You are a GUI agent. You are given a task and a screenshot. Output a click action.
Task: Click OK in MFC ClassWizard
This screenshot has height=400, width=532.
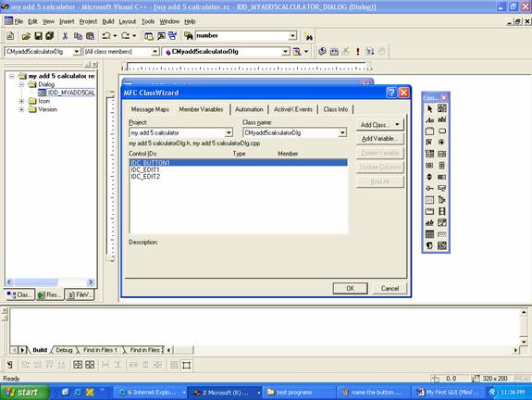tap(350, 288)
